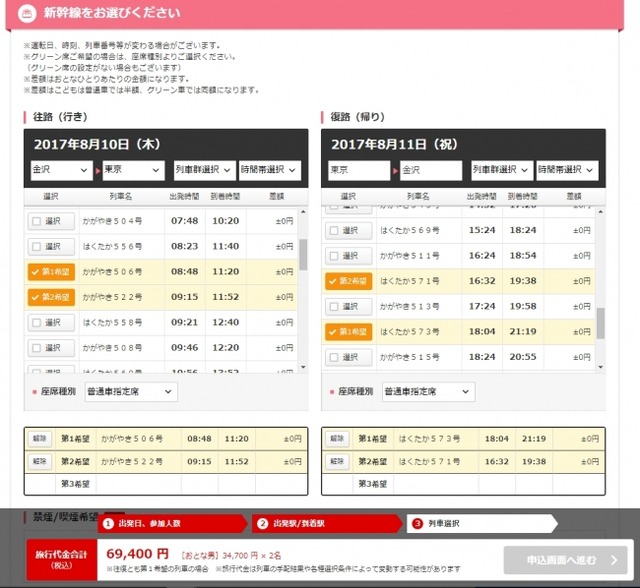Click the shinkansen icon in the pink header
The image size is (640, 588).
(x=27, y=13)
